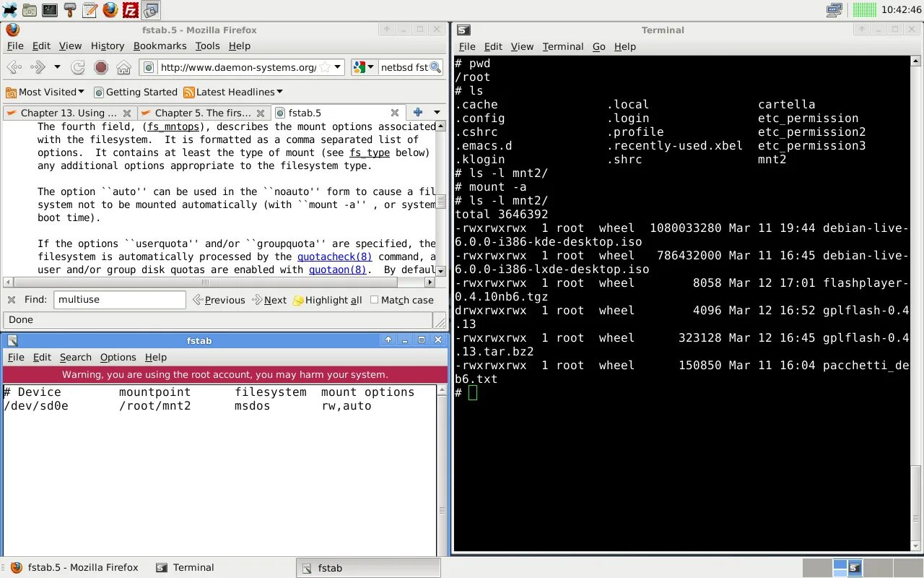The width and height of the screenshot is (924, 578).
Task: Launch Firefox from the top panel
Action: (110, 10)
